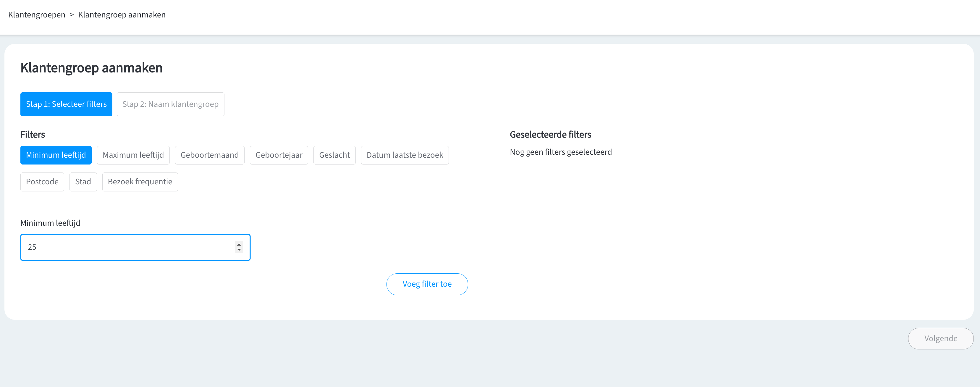Select the Minimum leeftijd filter
The height and width of the screenshot is (387, 980).
56,155
